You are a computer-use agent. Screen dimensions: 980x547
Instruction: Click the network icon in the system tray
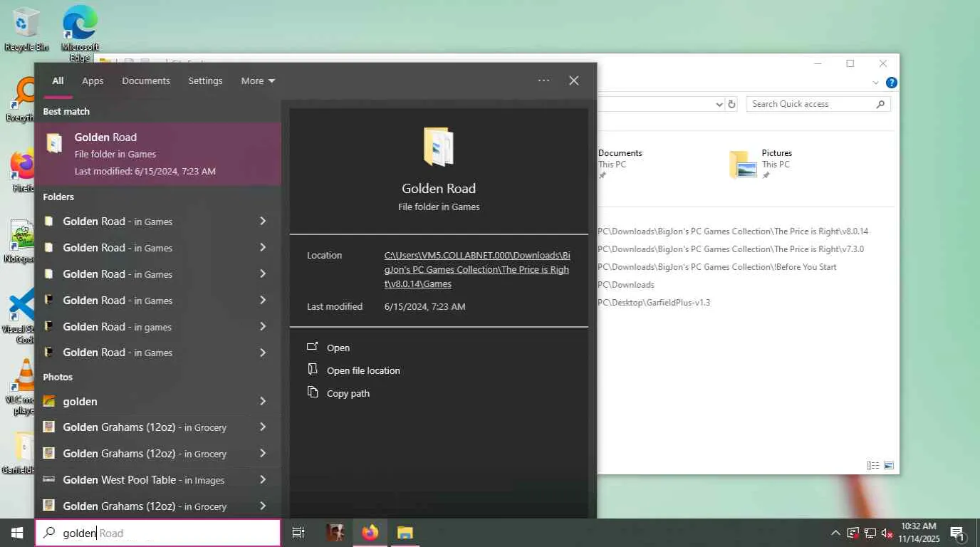point(870,533)
